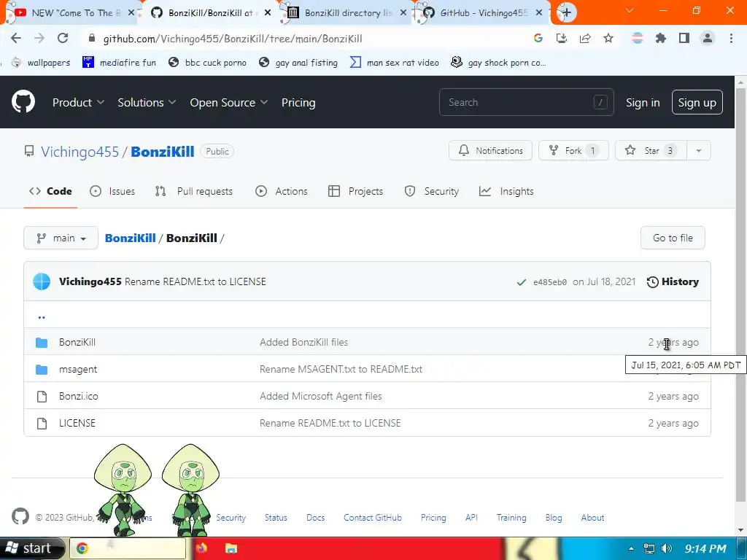
Task: Open the main branch dropdown
Action: click(x=61, y=238)
